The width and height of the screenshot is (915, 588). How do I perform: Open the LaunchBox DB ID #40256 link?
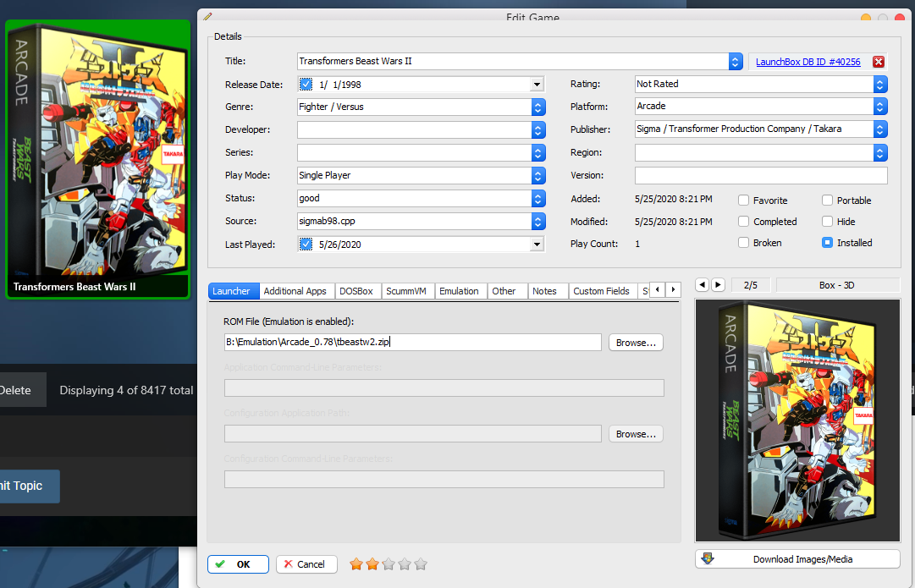(x=808, y=62)
